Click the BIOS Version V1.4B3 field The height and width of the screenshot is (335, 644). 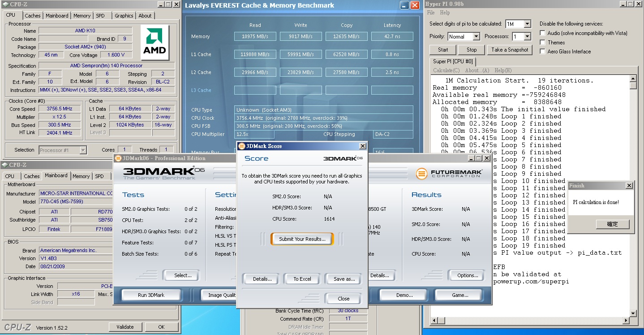pos(75,258)
